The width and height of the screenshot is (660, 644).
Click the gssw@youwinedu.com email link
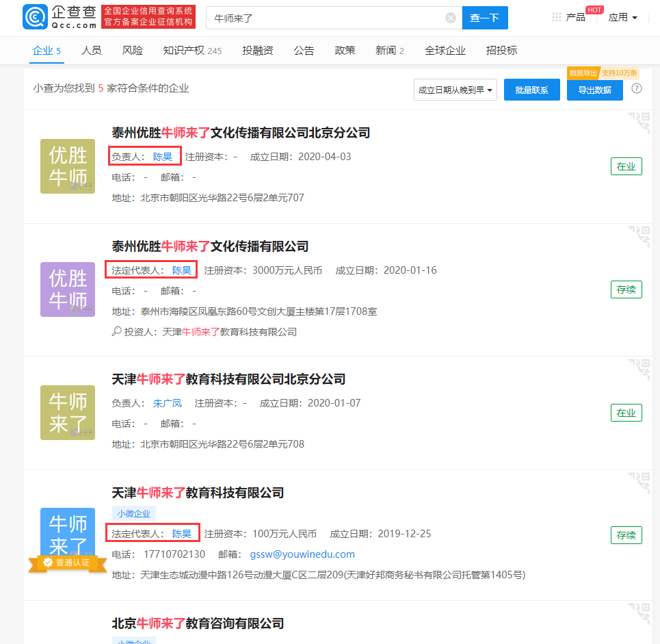302,554
